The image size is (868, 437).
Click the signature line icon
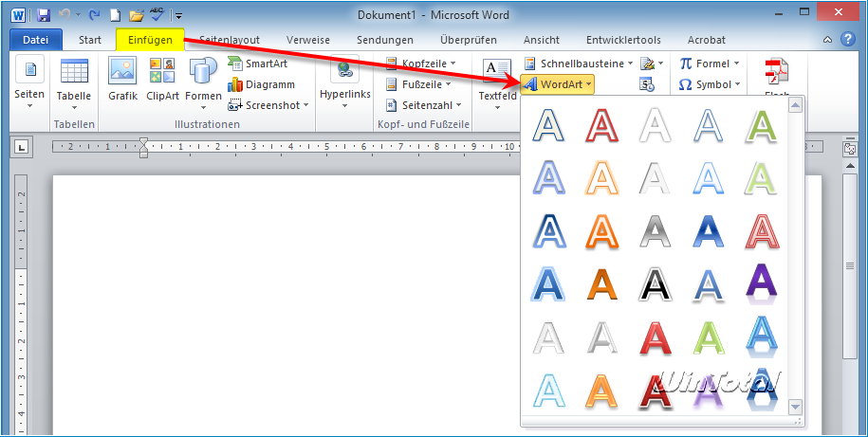(647, 64)
